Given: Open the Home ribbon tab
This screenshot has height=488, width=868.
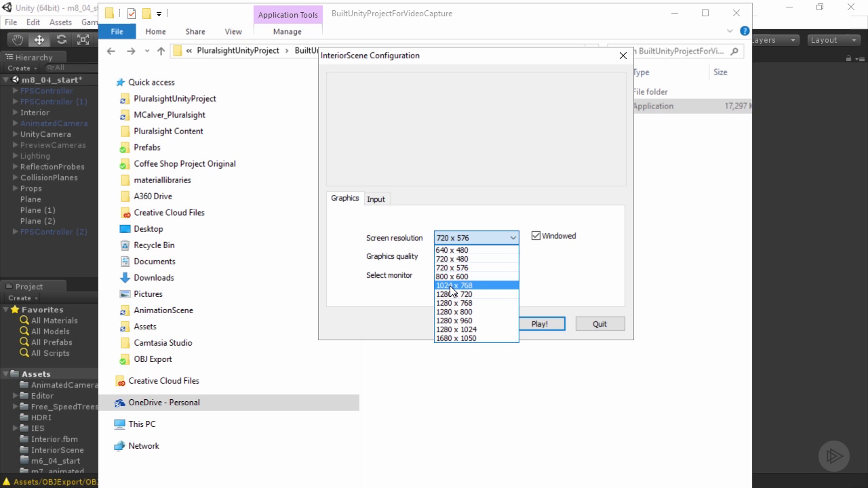Looking at the screenshot, I should coord(155,31).
